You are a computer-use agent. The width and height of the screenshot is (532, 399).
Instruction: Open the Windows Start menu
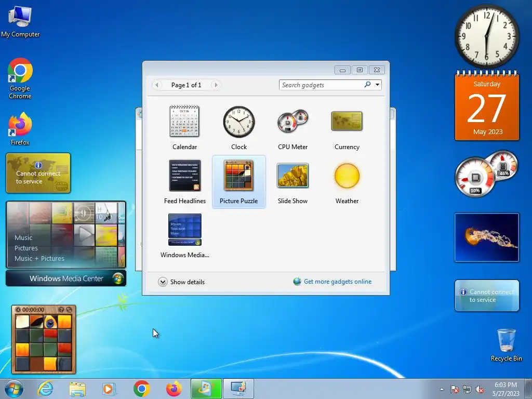(14, 389)
